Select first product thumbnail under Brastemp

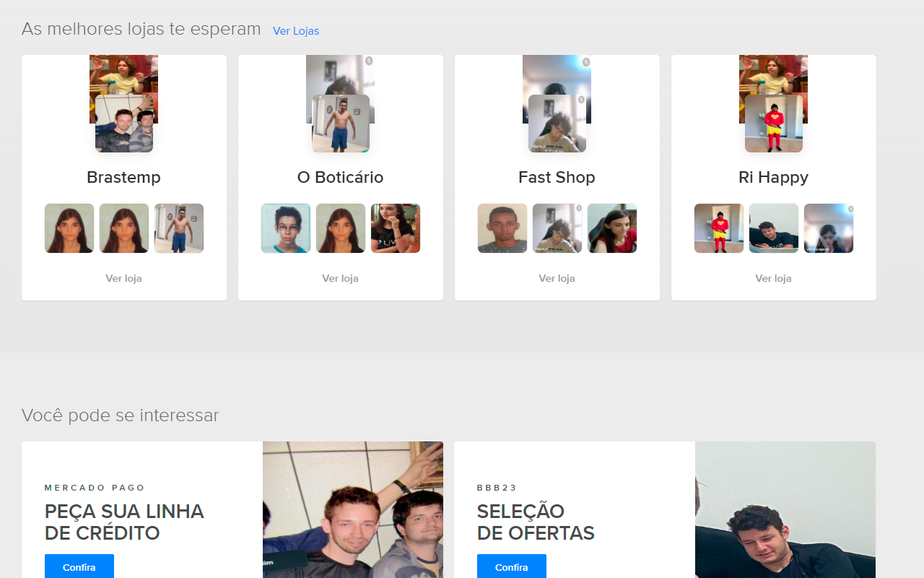pyautogui.click(x=69, y=228)
